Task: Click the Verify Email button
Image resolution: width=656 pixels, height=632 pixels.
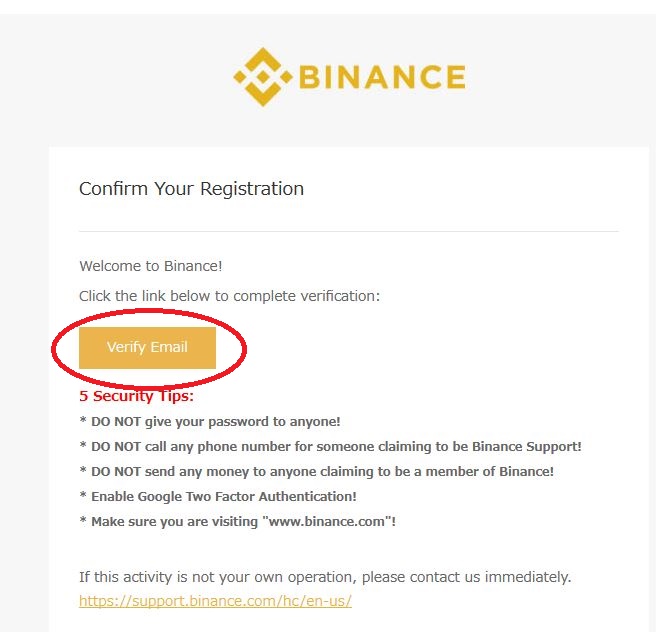Action: tap(147, 348)
